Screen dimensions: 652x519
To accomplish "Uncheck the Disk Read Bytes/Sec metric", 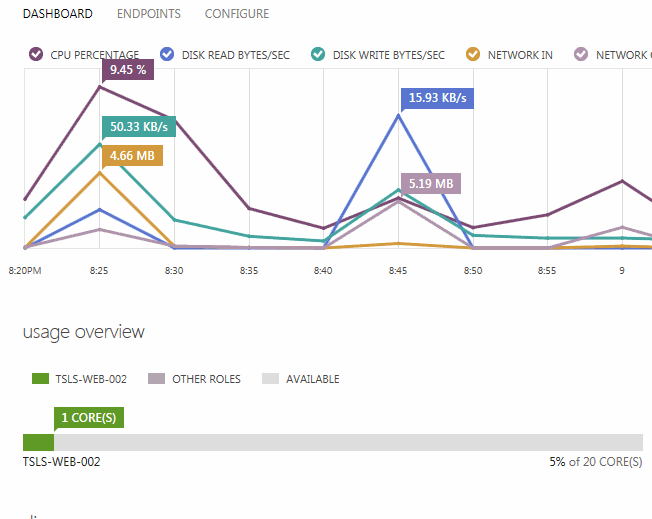I will (x=167, y=55).
